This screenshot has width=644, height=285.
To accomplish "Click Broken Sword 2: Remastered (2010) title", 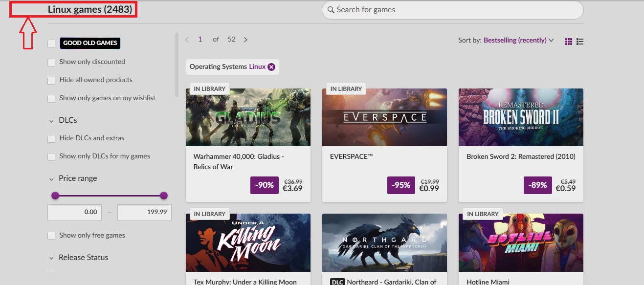I will pyautogui.click(x=521, y=156).
